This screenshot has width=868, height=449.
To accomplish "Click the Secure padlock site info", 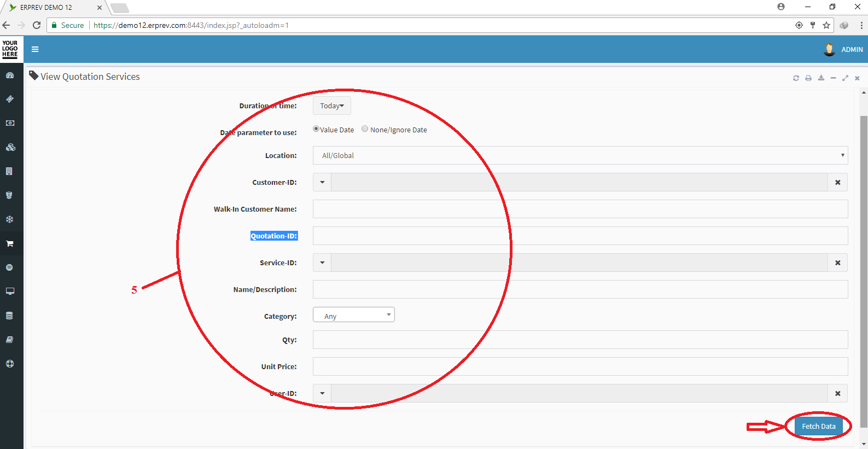I will click(68, 25).
